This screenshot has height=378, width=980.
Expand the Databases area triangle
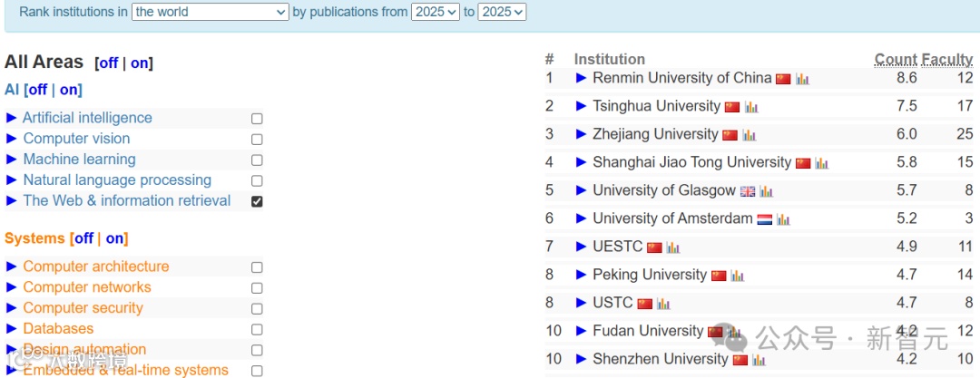coord(11,329)
